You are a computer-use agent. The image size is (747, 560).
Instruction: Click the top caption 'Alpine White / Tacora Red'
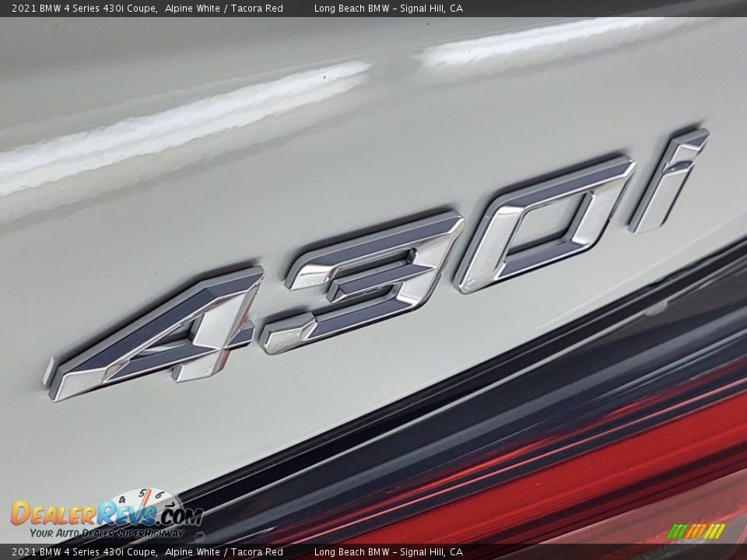coord(224,8)
